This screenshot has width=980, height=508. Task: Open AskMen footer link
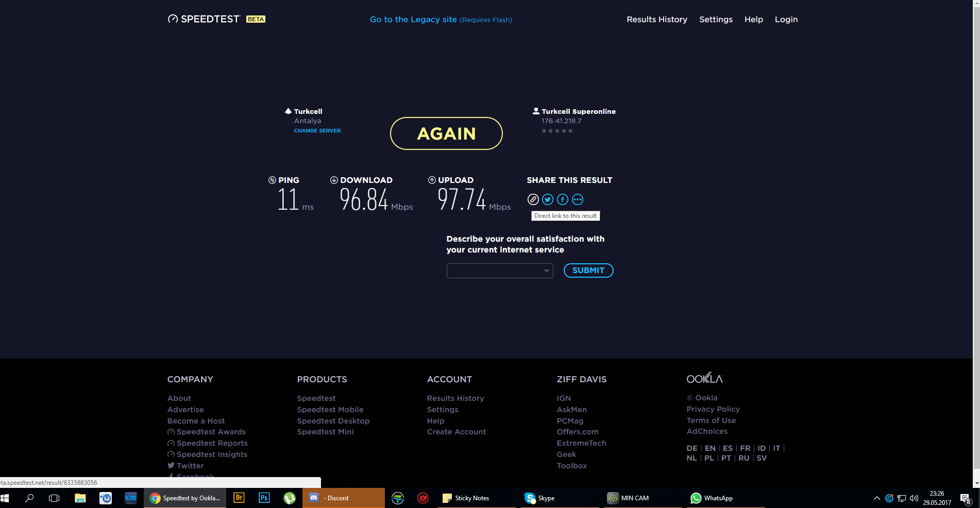coord(572,410)
